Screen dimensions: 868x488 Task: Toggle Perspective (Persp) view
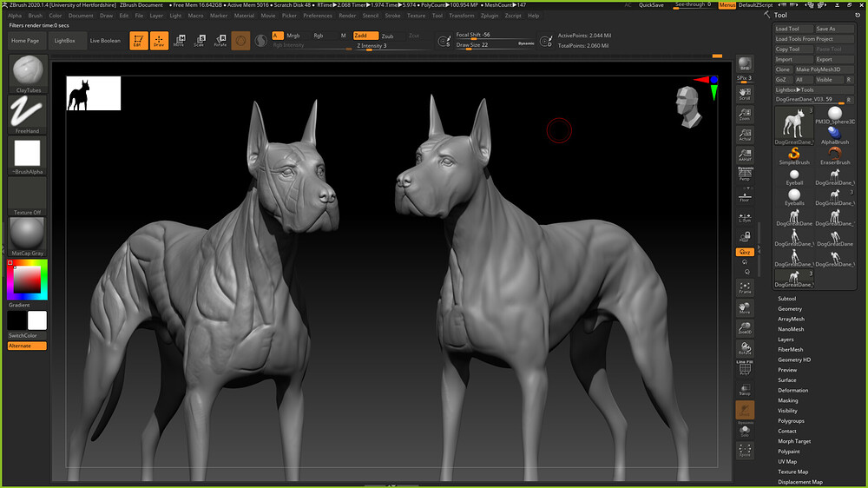(745, 175)
